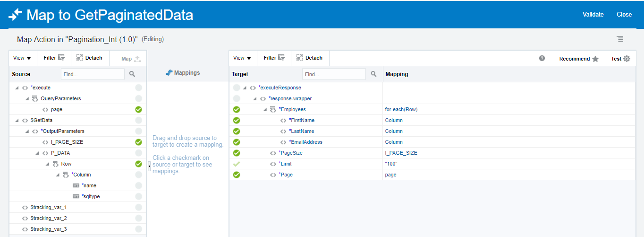Click the green checkmark beside source page

click(138, 109)
